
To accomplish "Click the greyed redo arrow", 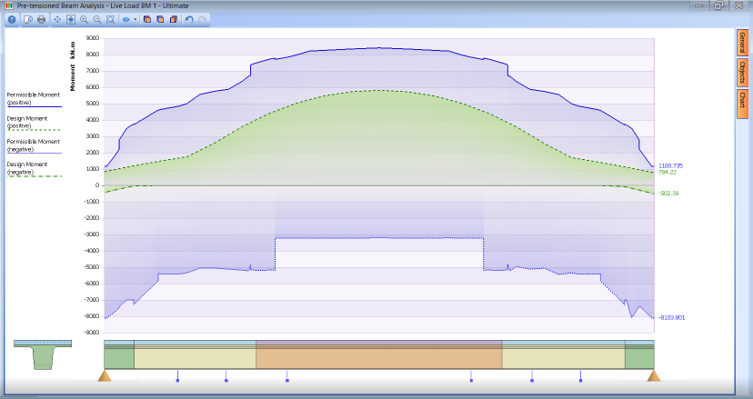I will click(203, 20).
